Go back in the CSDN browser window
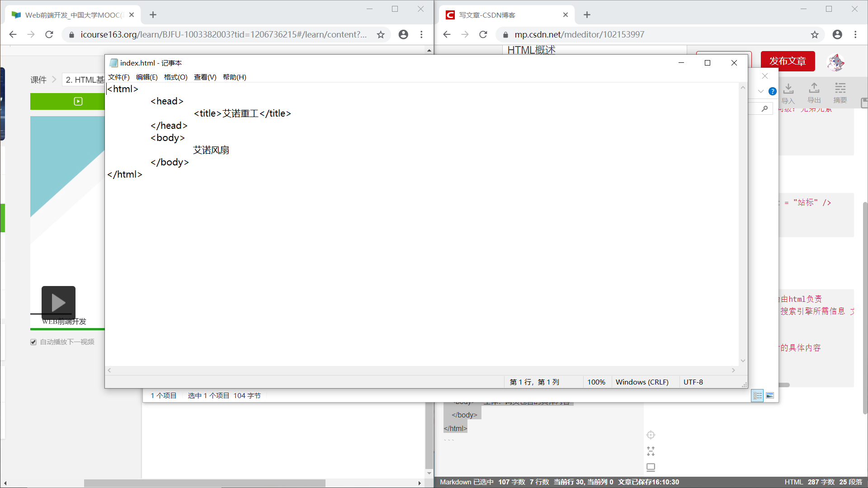The height and width of the screenshot is (488, 868). point(447,34)
